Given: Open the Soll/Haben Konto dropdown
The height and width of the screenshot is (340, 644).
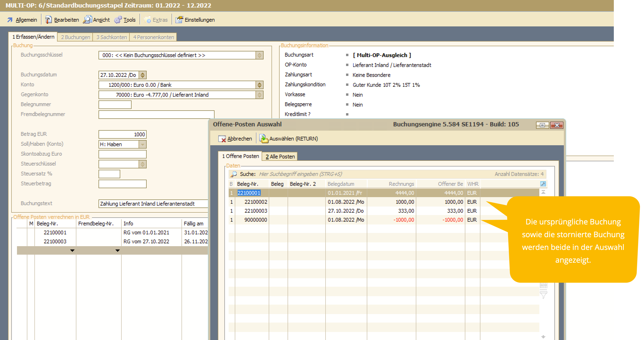Looking at the screenshot, I should tap(143, 144).
